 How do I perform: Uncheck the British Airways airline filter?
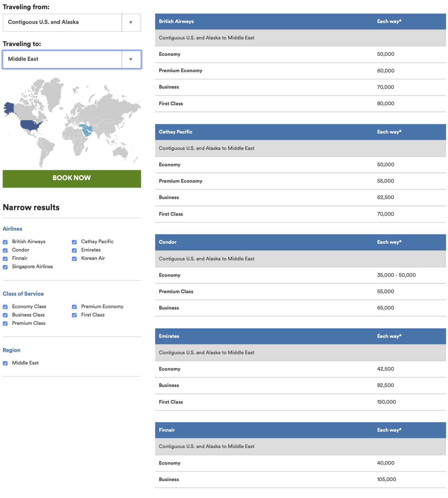tap(5, 242)
